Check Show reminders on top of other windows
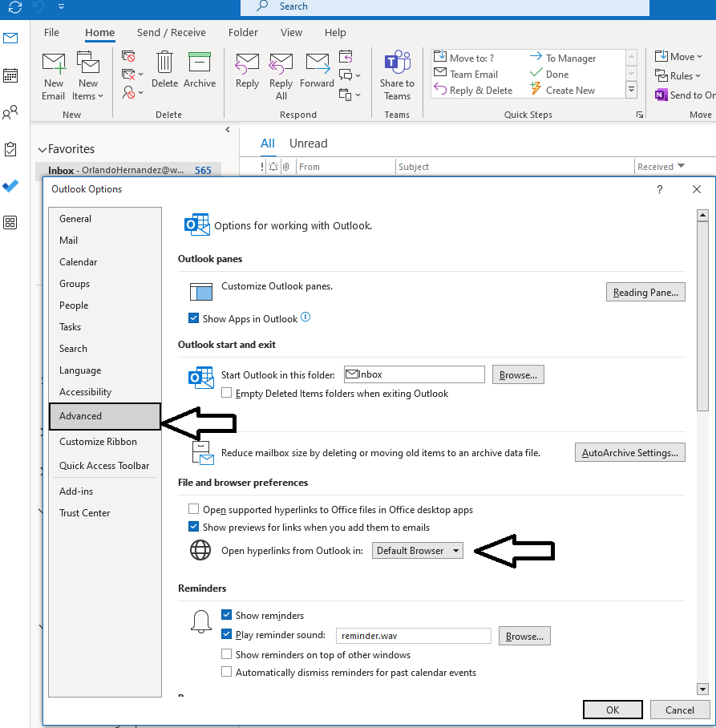This screenshot has width=716, height=728. click(227, 655)
